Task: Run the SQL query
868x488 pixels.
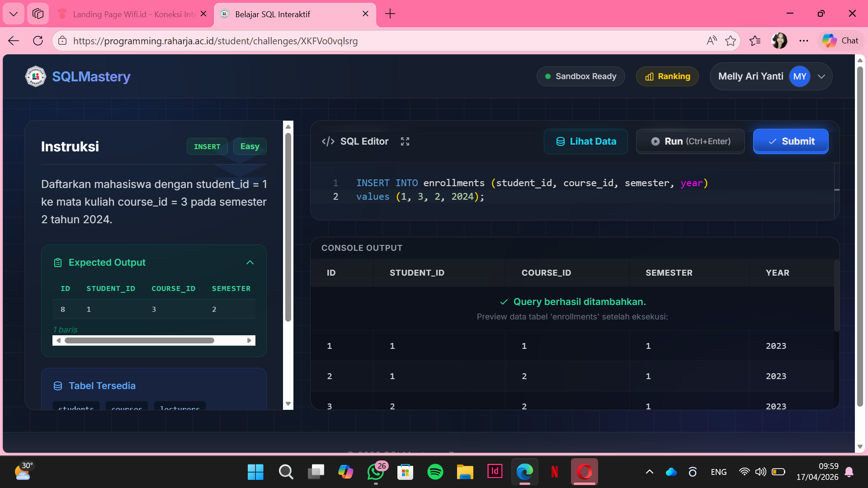Action: point(690,141)
